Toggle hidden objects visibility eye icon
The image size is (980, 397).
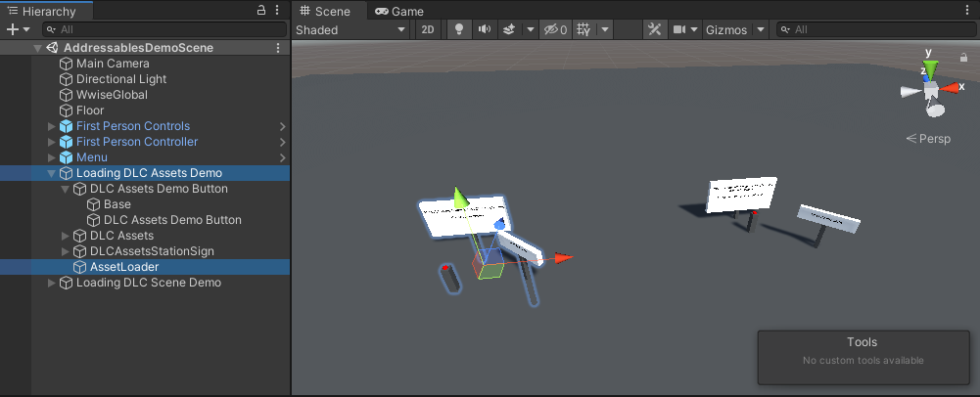[555, 29]
